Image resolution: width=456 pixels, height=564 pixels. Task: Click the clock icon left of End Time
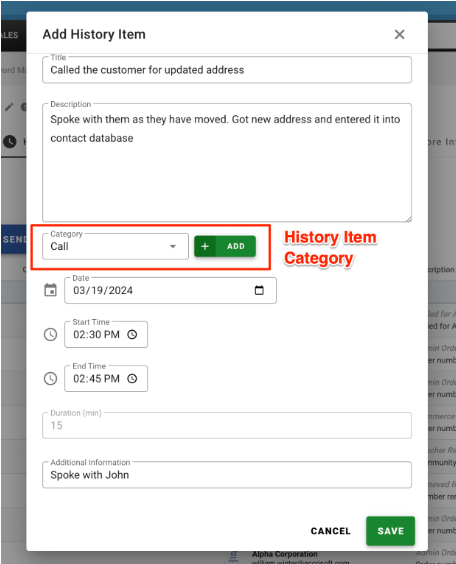(x=50, y=378)
